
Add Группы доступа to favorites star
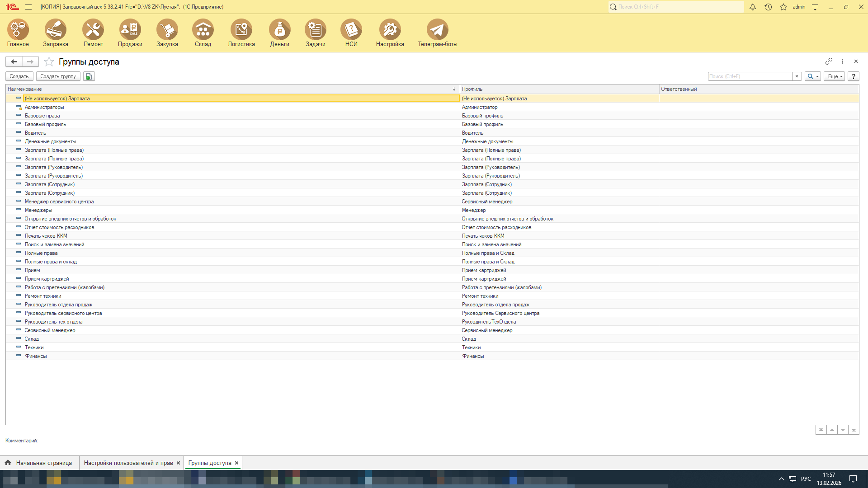[49, 62]
